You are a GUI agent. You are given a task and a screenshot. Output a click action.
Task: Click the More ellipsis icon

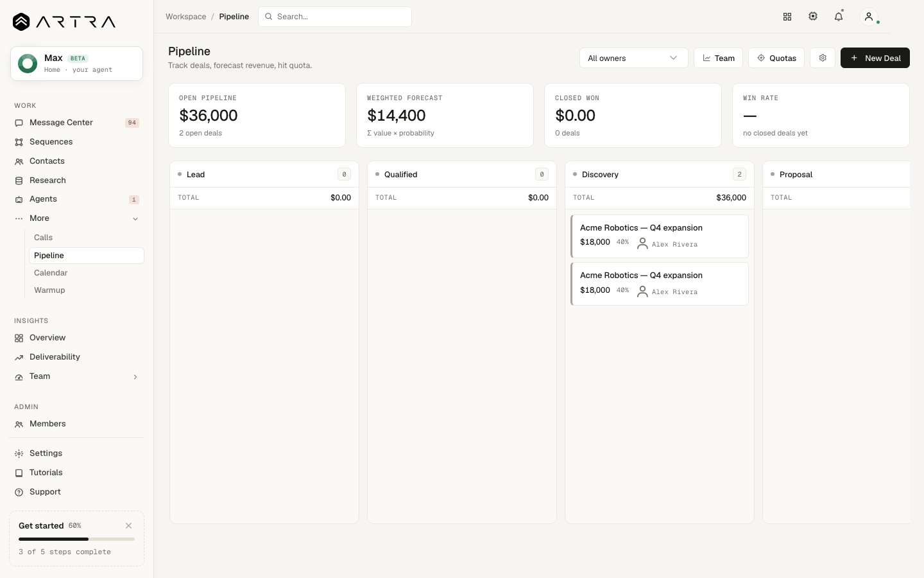point(19,218)
